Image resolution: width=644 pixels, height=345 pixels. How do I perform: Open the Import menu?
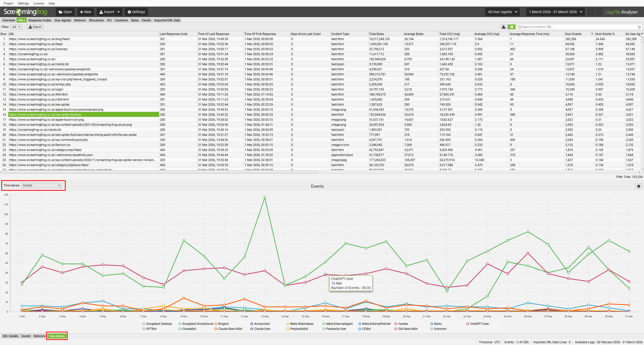click(x=109, y=12)
